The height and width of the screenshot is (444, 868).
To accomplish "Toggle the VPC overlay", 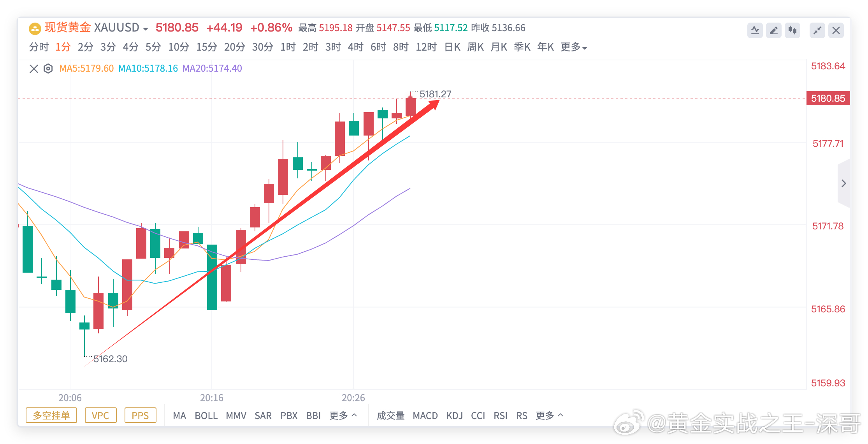I will (100, 416).
